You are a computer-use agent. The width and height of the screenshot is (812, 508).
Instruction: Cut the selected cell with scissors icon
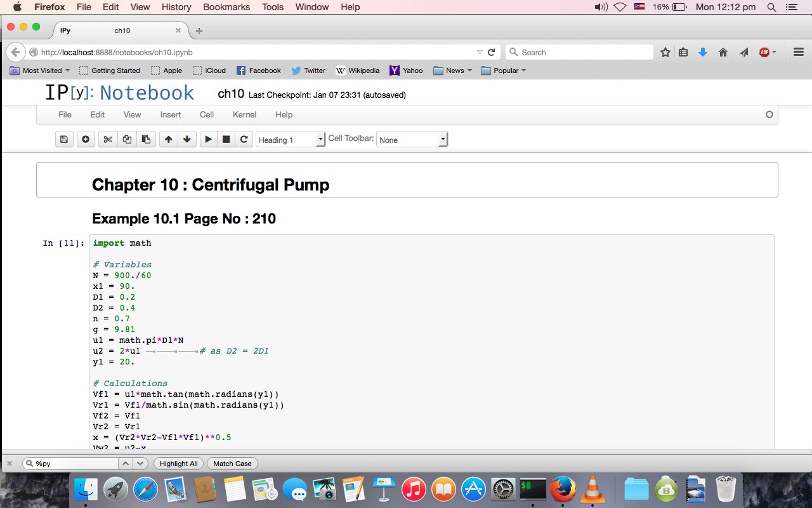tap(108, 140)
